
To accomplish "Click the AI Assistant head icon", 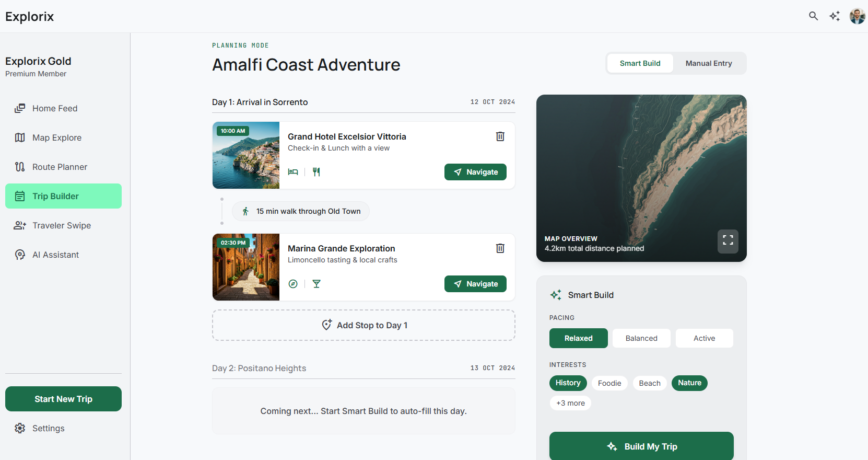I will pos(20,255).
